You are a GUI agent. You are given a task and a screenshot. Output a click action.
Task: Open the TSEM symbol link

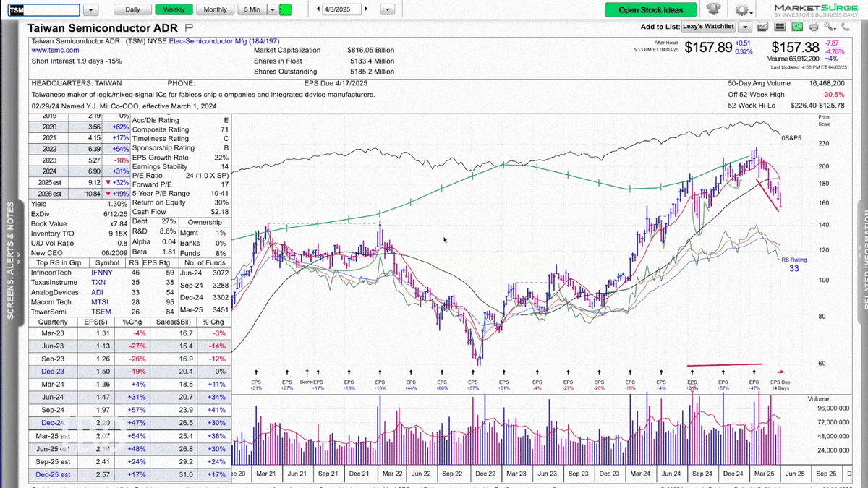(100, 312)
